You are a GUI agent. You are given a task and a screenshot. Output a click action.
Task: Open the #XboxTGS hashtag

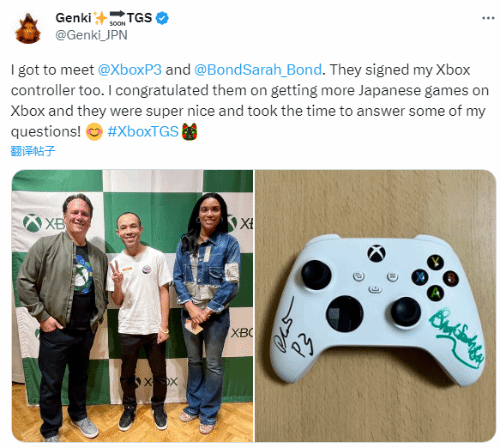(x=143, y=132)
